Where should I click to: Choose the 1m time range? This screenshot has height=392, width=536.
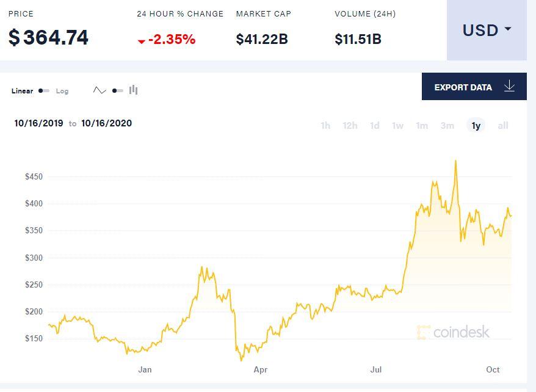point(422,126)
